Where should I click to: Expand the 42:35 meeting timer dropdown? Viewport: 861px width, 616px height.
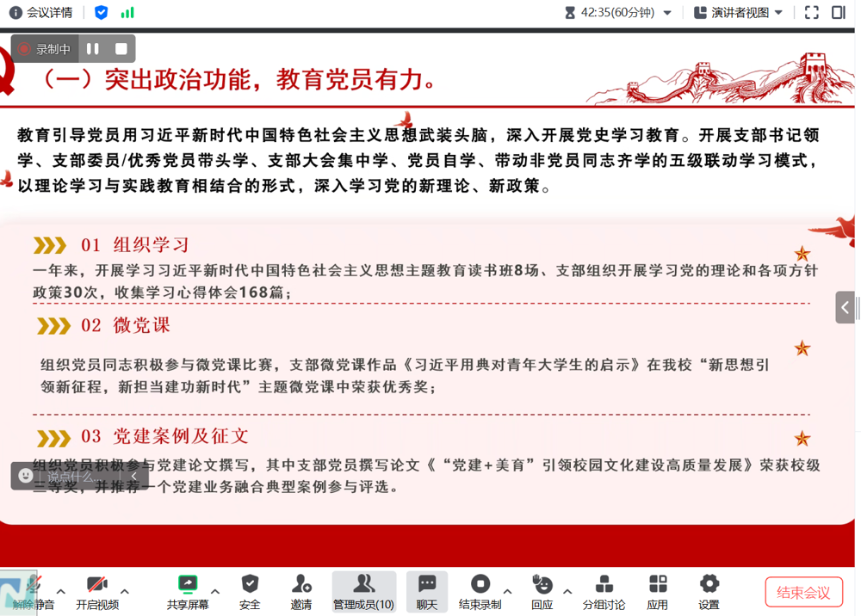coord(667,13)
